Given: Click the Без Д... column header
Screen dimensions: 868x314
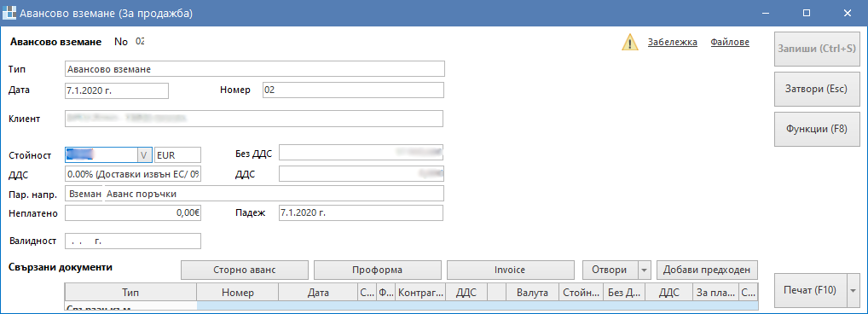Looking at the screenshot, I should pyautogui.click(x=623, y=293).
